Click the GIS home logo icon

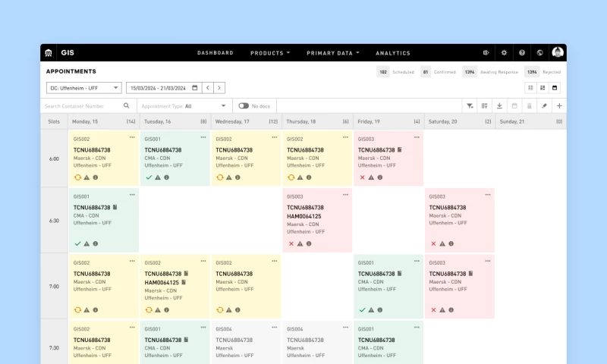pyautogui.click(x=49, y=53)
